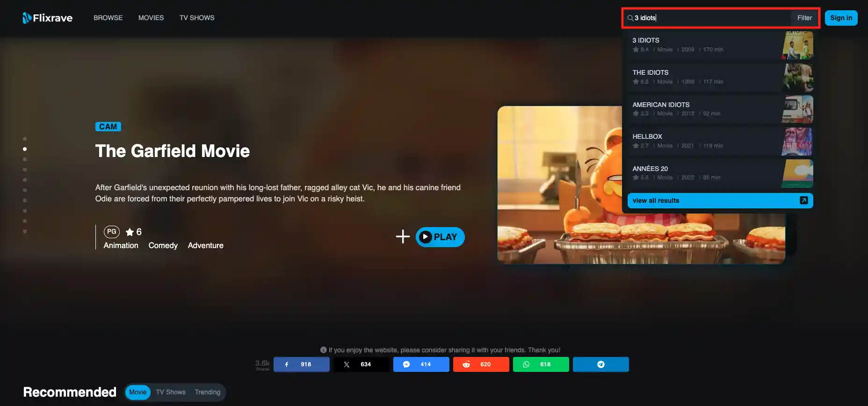868x406 pixels.
Task: Switch to Trending recommended tab
Action: coord(208,392)
